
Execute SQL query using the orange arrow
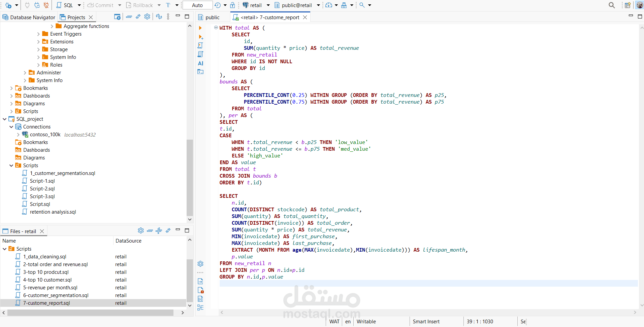(200, 28)
